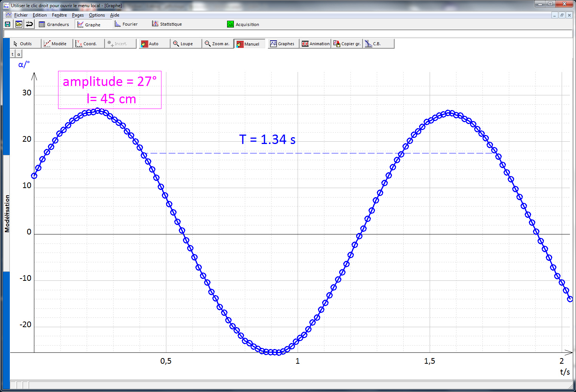
Task: Open the Pages menu
Action: (x=78, y=15)
